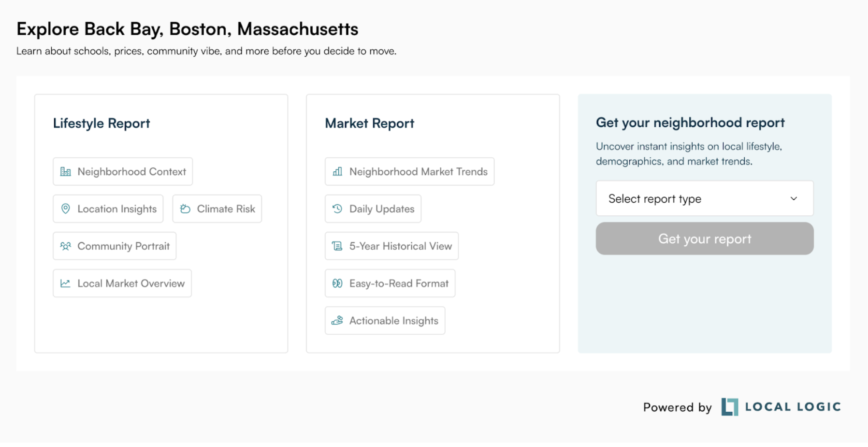Click the cloud icon next to Climate Risk
This screenshot has width=868, height=447.
pos(185,209)
